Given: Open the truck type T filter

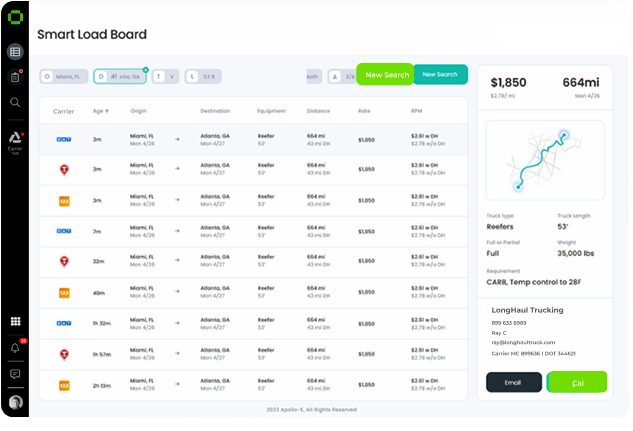Looking at the screenshot, I should coord(166,77).
